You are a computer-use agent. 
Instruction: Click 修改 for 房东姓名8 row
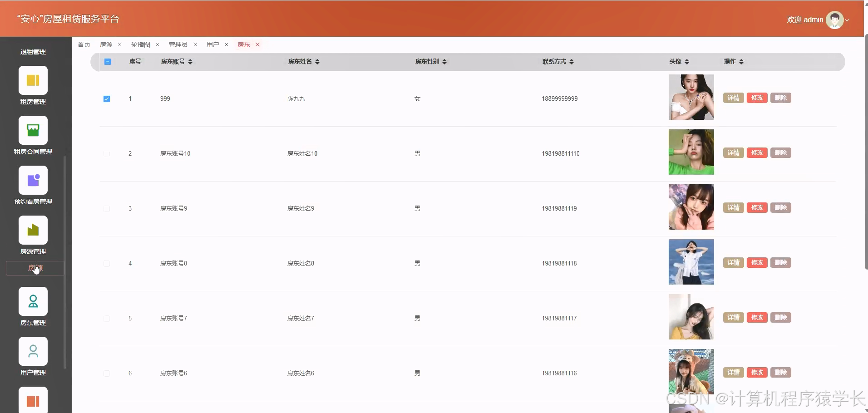[x=757, y=263]
